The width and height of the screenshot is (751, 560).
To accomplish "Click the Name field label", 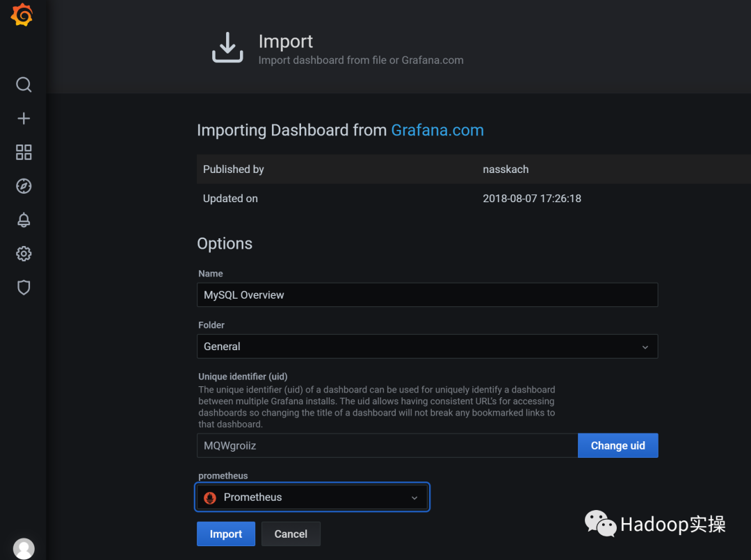I will coord(210,273).
